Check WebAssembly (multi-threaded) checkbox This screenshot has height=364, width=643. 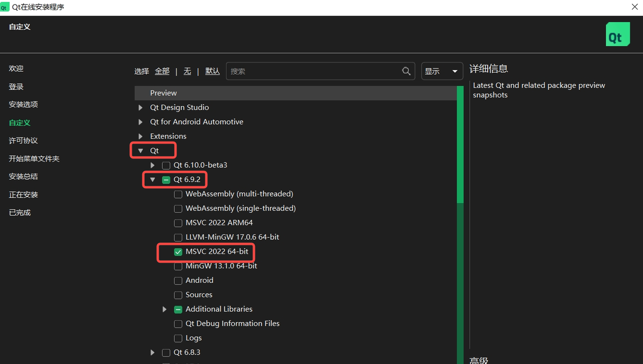178,194
